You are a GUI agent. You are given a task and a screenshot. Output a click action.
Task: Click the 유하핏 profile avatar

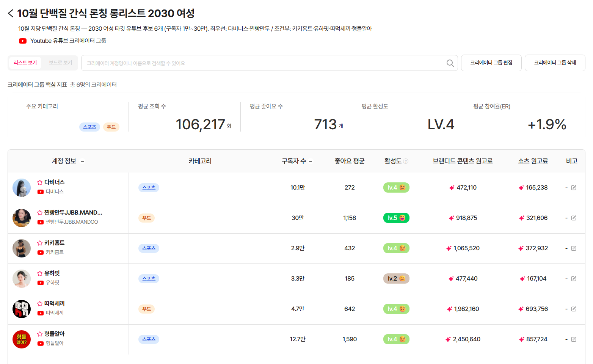22,279
